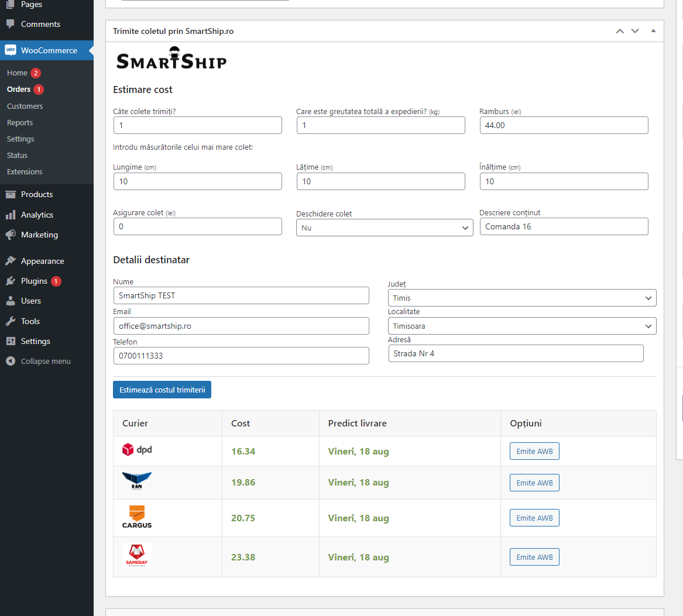683x616 pixels.
Task: Open Orders in WooCommerce submenu
Action: [x=19, y=90]
